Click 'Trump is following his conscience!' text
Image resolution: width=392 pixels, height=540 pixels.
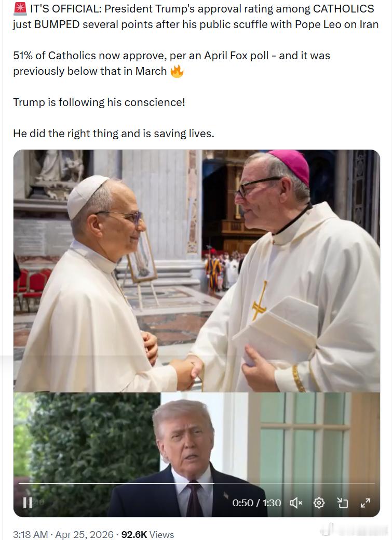pos(99,102)
